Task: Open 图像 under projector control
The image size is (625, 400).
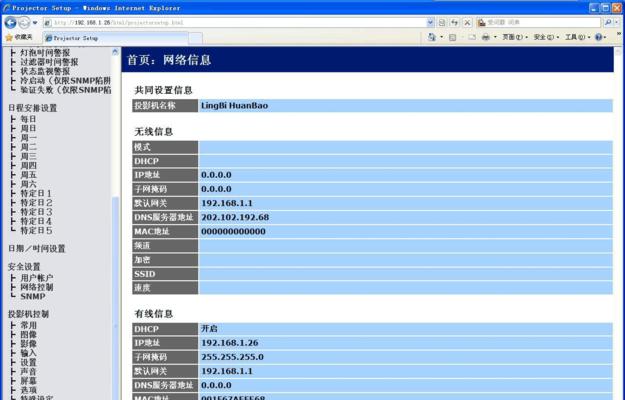Action: (28, 334)
